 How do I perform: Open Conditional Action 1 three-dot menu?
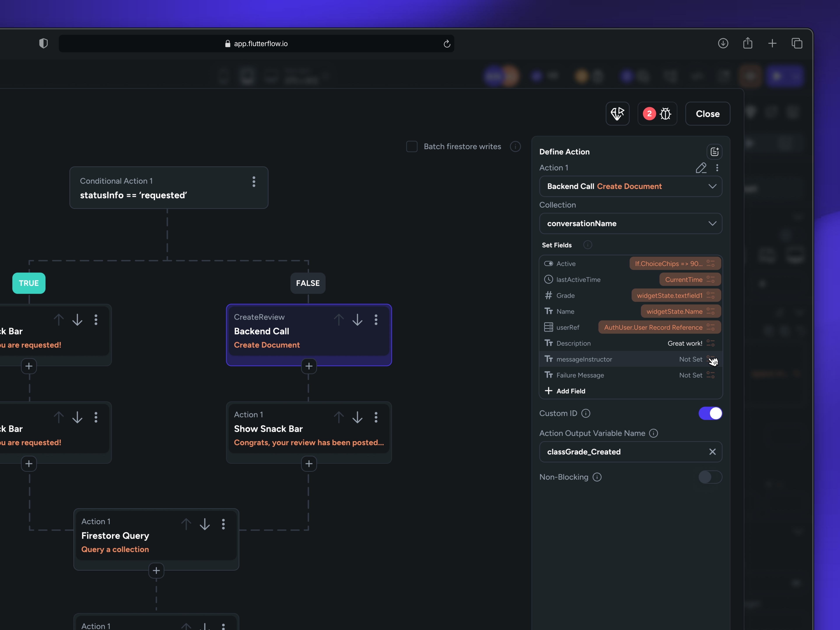pyautogui.click(x=254, y=182)
